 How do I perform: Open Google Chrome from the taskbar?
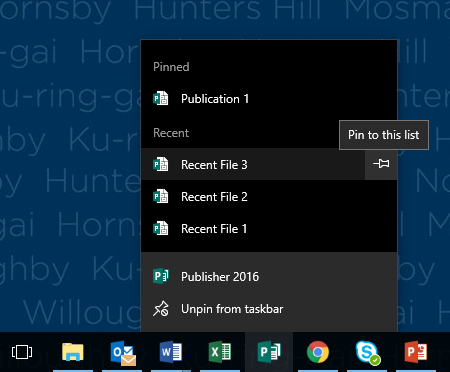point(318,352)
